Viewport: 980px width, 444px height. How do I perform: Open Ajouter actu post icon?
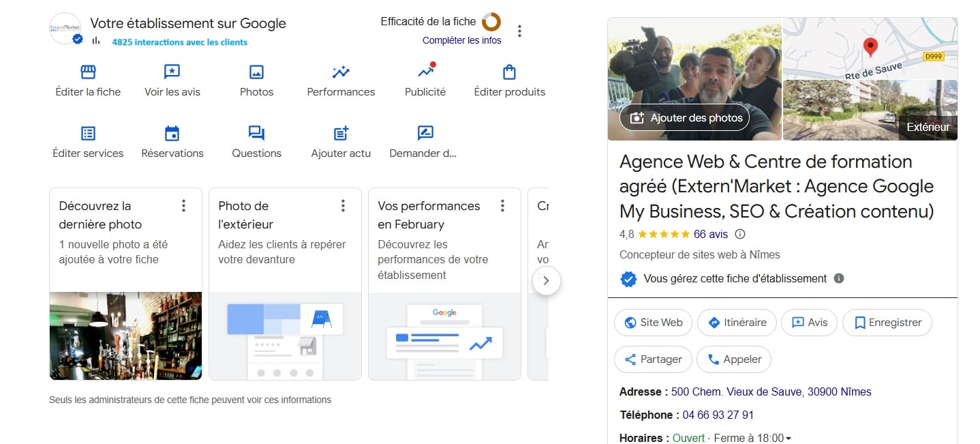341,133
